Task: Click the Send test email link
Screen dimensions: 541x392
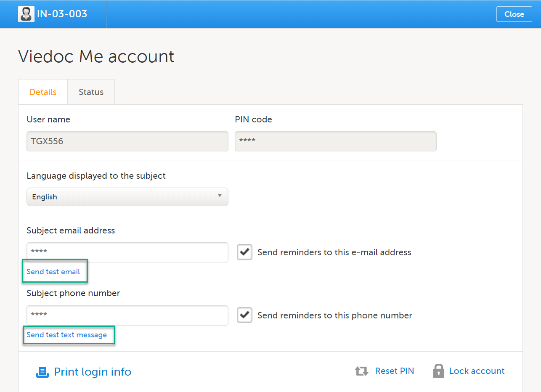Action: click(x=53, y=272)
